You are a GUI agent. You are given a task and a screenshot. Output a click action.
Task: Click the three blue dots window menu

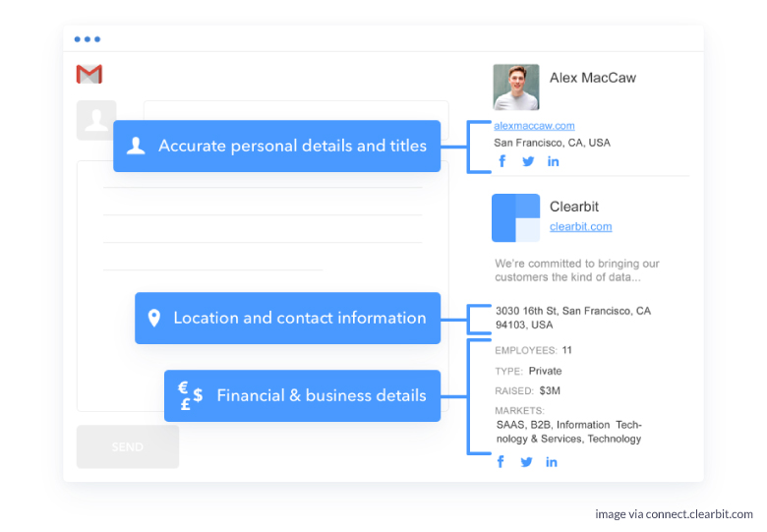coord(88,39)
